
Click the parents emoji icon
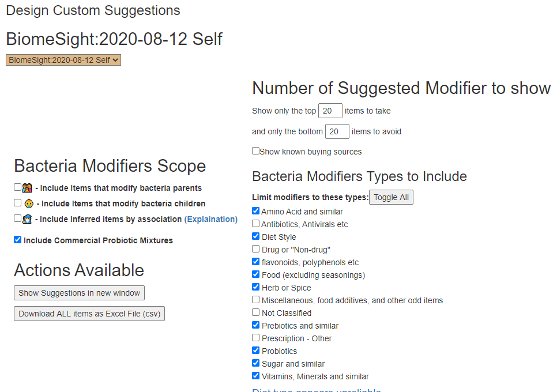point(27,188)
